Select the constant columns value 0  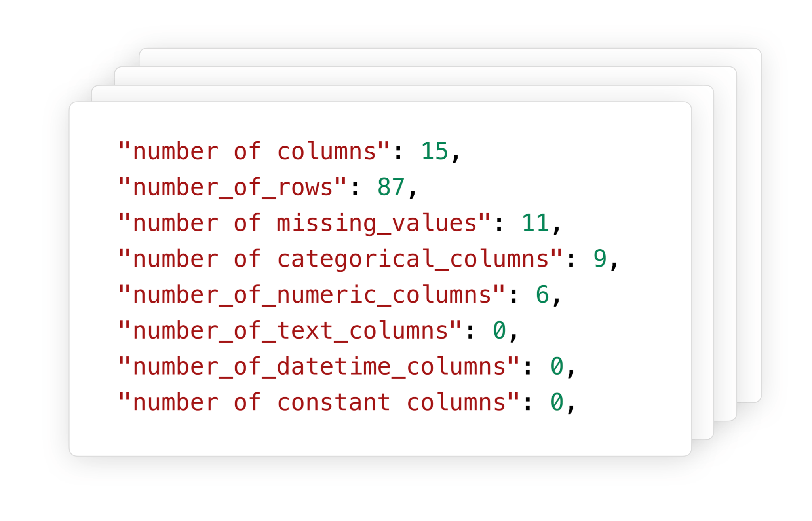click(557, 402)
